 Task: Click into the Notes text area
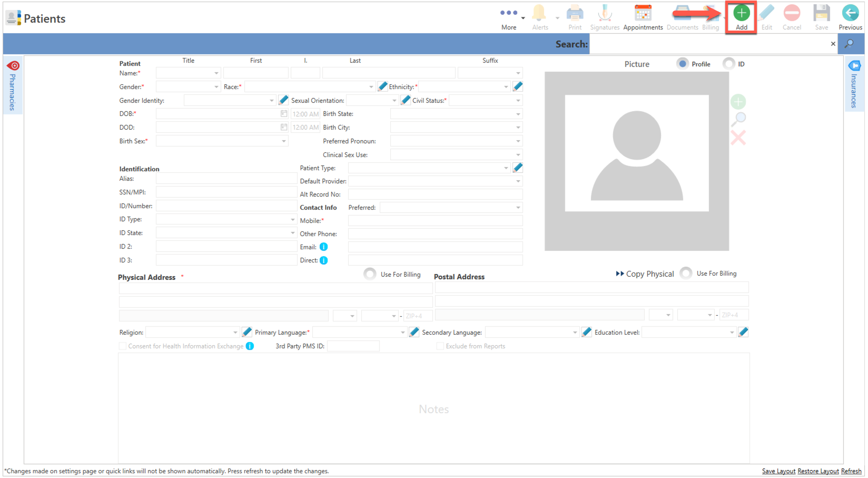tap(434, 408)
